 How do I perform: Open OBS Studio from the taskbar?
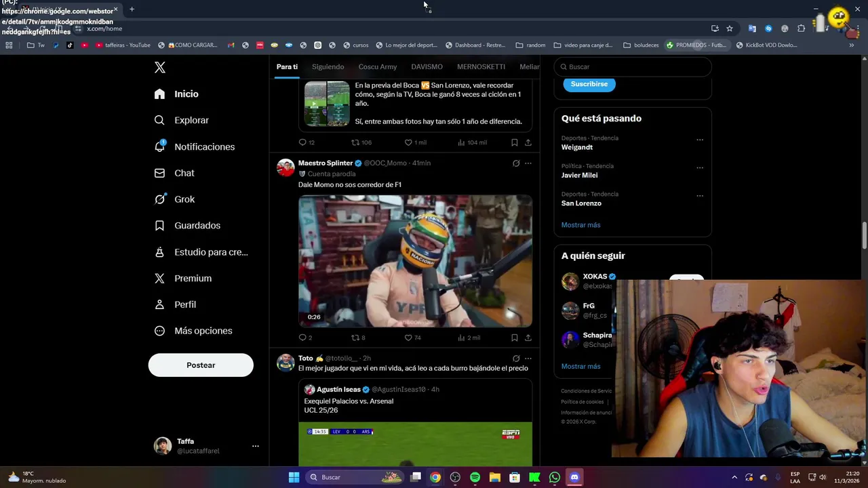(x=455, y=477)
